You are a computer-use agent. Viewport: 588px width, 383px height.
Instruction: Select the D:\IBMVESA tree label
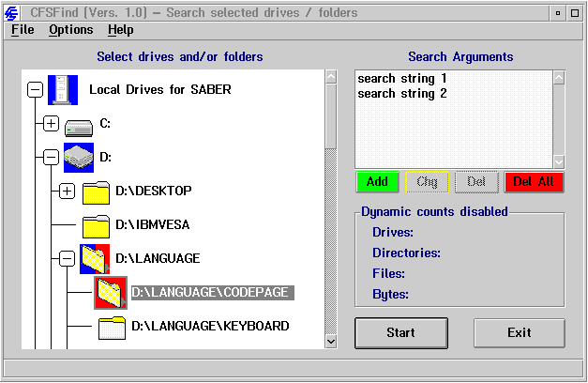click(153, 225)
